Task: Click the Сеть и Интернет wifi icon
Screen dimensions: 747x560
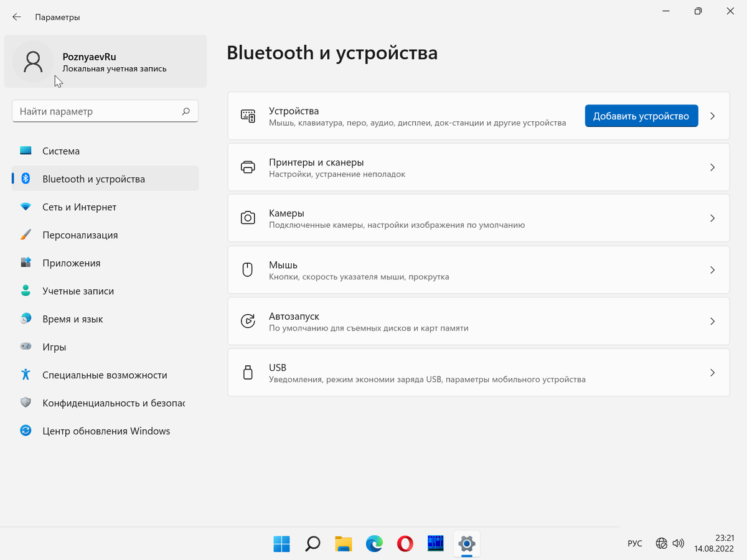Action: click(x=26, y=207)
